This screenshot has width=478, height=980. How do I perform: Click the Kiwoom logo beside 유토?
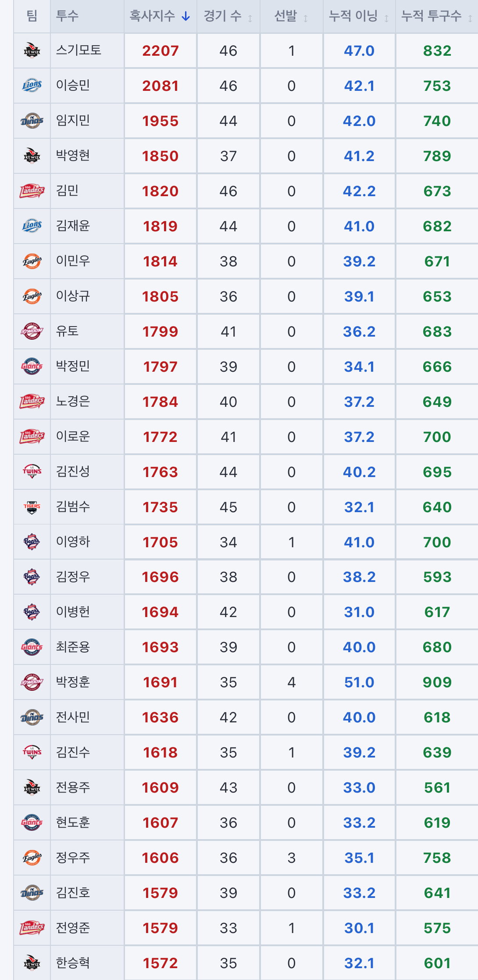tap(32, 331)
